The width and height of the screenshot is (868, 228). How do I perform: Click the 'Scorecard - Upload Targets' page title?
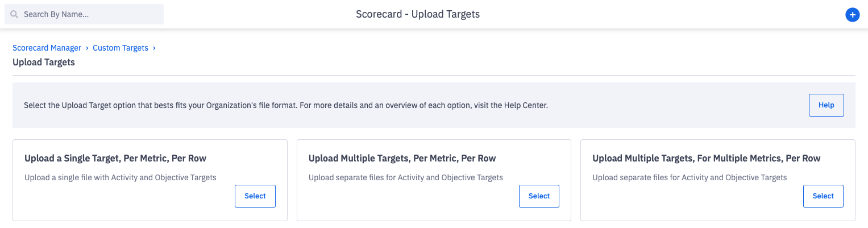click(x=418, y=14)
